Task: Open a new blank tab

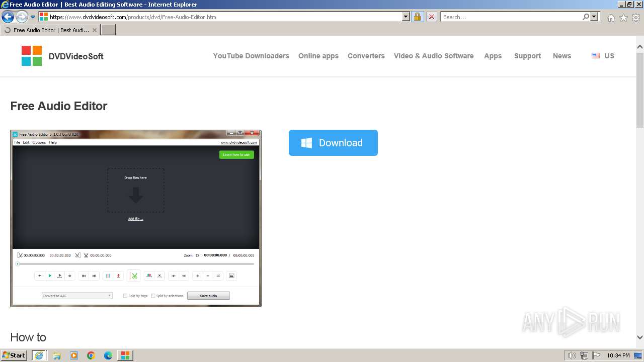Action: (x=108, y=30)
